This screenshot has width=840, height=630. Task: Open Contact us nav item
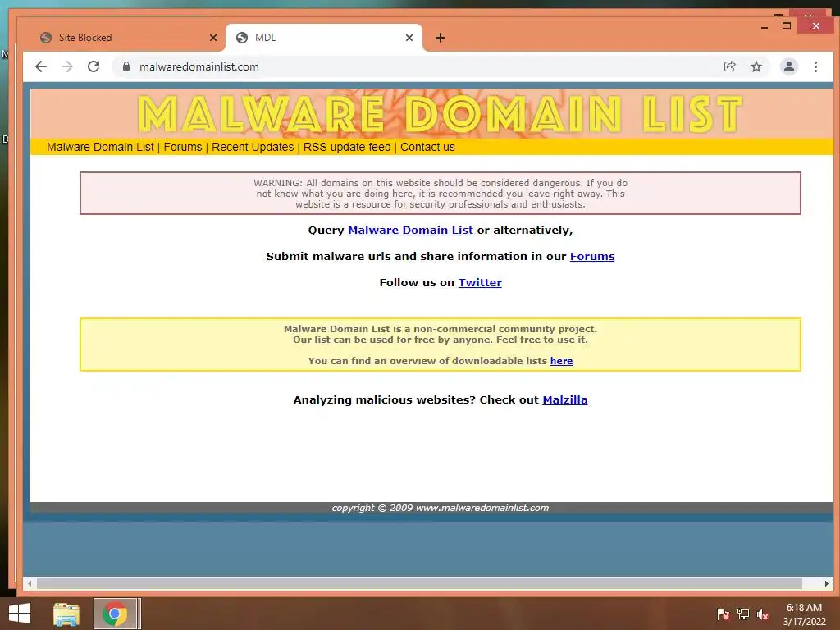[x=427, y=147]
